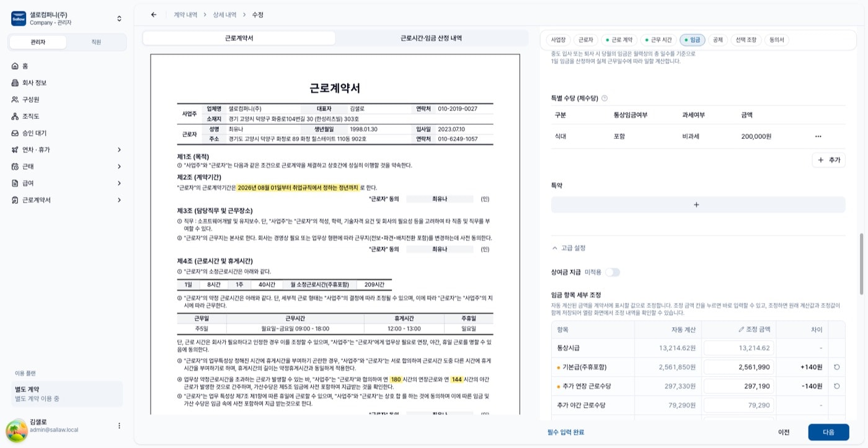
Task: Expand the 근로계약서 submenu
Action: (119, 200)
